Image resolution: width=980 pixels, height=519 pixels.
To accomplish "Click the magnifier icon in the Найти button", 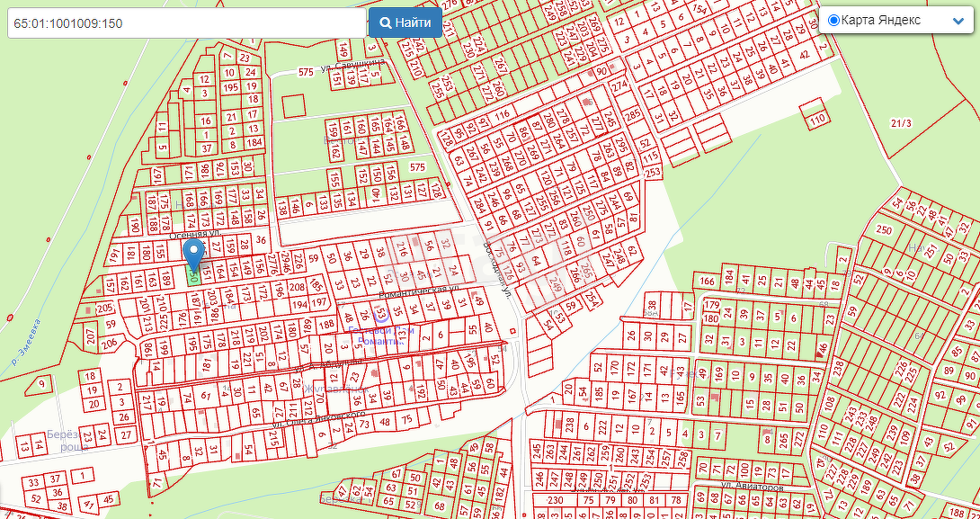I will [x=385, y=22].
